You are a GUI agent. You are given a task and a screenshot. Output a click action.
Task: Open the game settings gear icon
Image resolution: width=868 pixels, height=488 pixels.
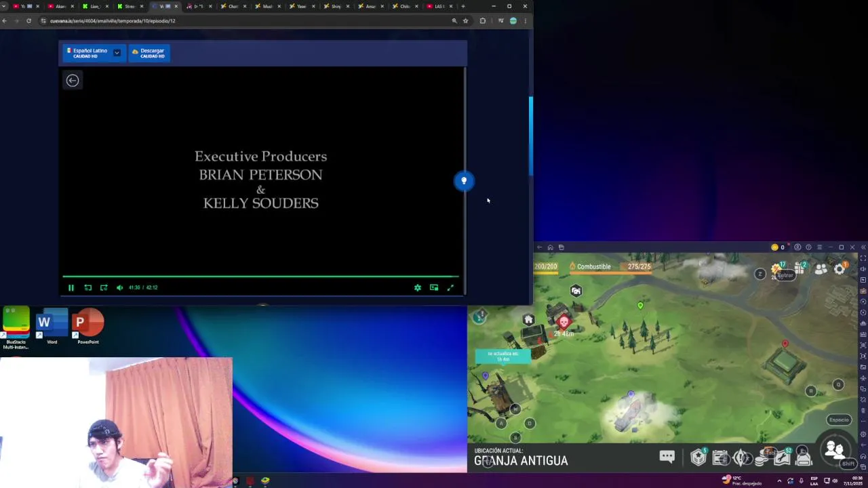[x=840, y=269]
